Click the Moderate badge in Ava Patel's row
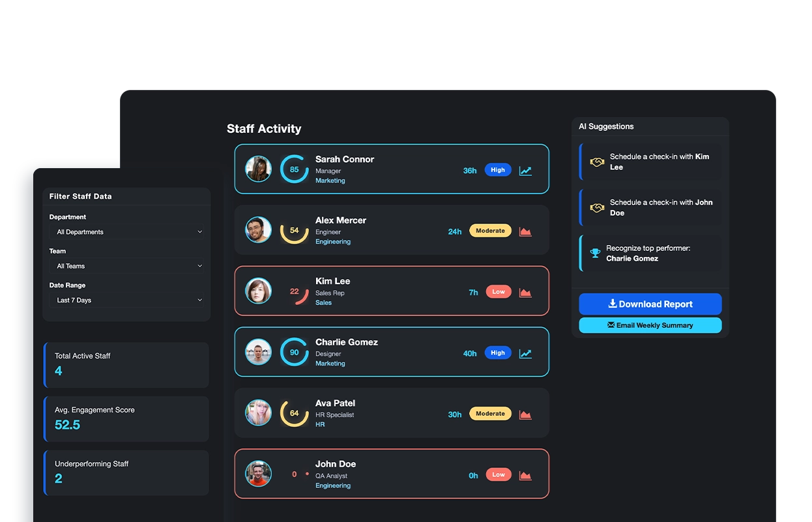The image size is (812, 522). pyautogui.click(x=490, y=414)
